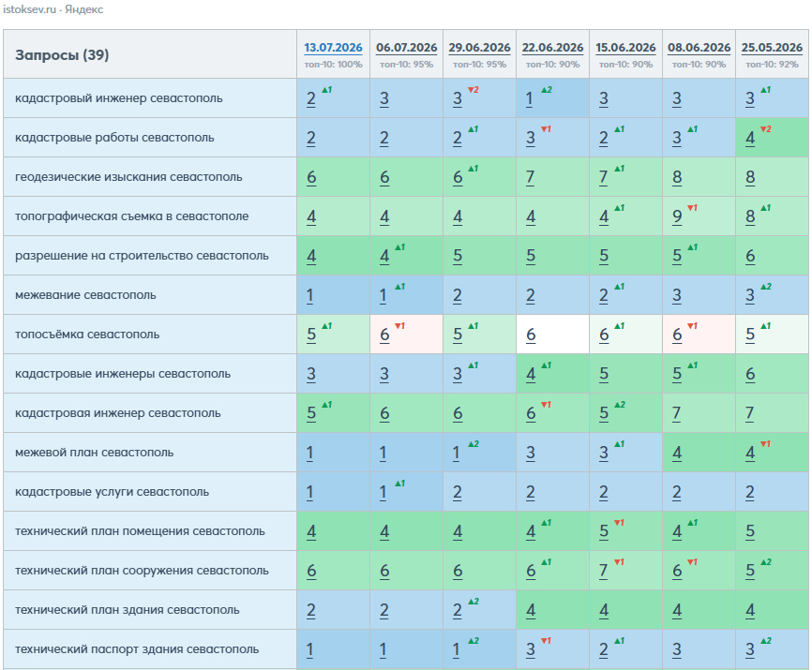
Task: Select the геодезические изыскания севастополь query
Action: (128, 177)
